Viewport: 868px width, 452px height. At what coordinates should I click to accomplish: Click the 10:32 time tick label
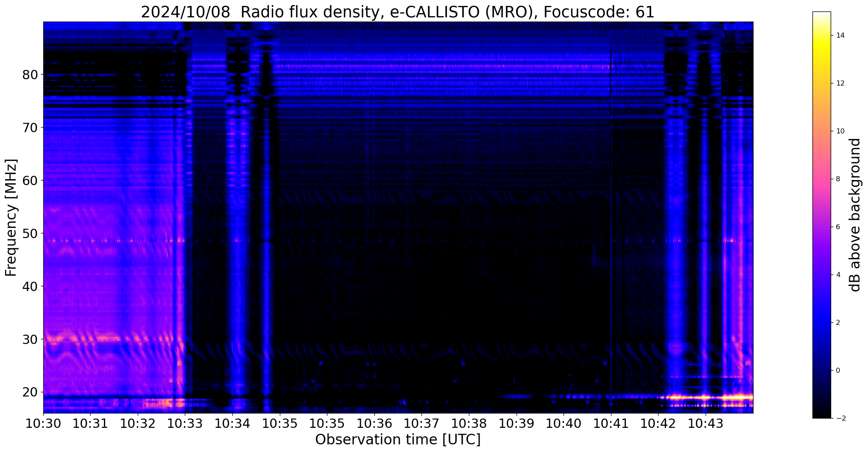[138, 423]
